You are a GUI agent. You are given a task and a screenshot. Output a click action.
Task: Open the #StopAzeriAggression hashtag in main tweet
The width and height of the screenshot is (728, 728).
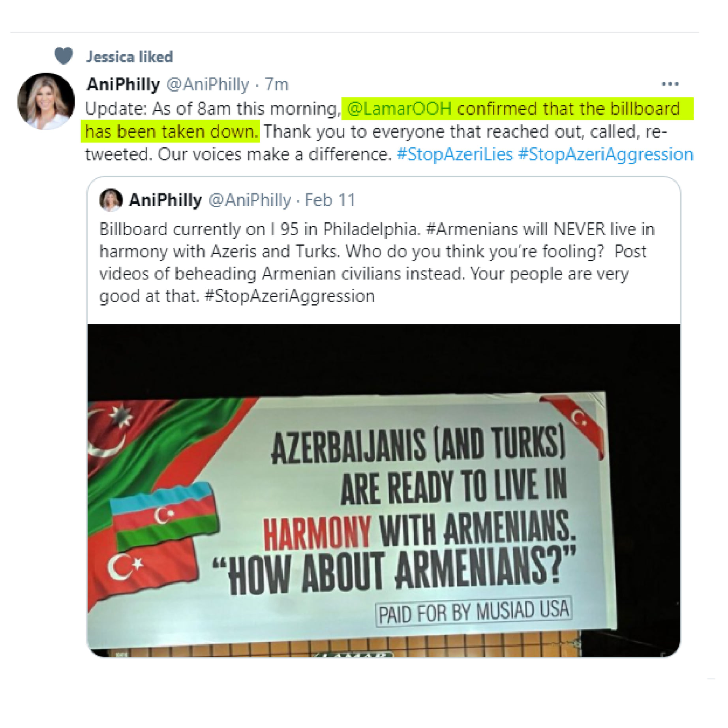coord(606,154)
